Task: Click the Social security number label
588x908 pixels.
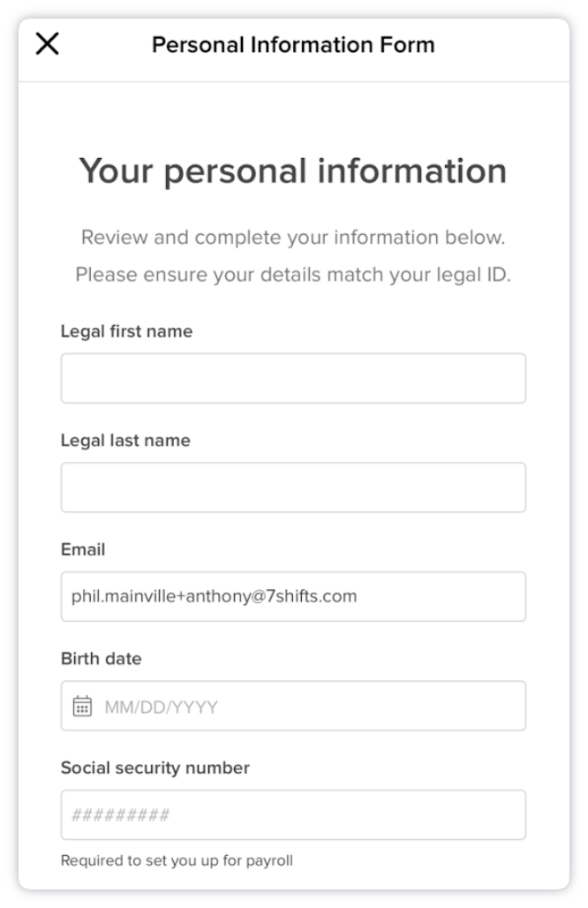Action: pyautogui.click(x=155, y=768)
